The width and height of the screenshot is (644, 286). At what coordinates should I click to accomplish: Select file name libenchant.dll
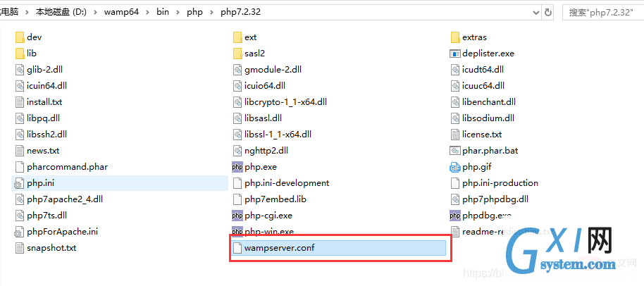[489, 102]
